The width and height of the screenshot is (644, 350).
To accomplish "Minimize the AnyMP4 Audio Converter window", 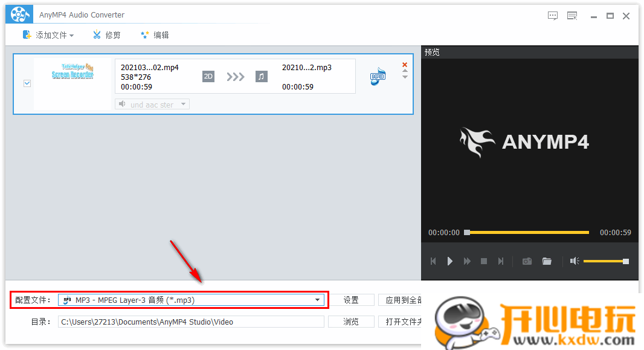I will pyautogui.click(x=593, y=16).
